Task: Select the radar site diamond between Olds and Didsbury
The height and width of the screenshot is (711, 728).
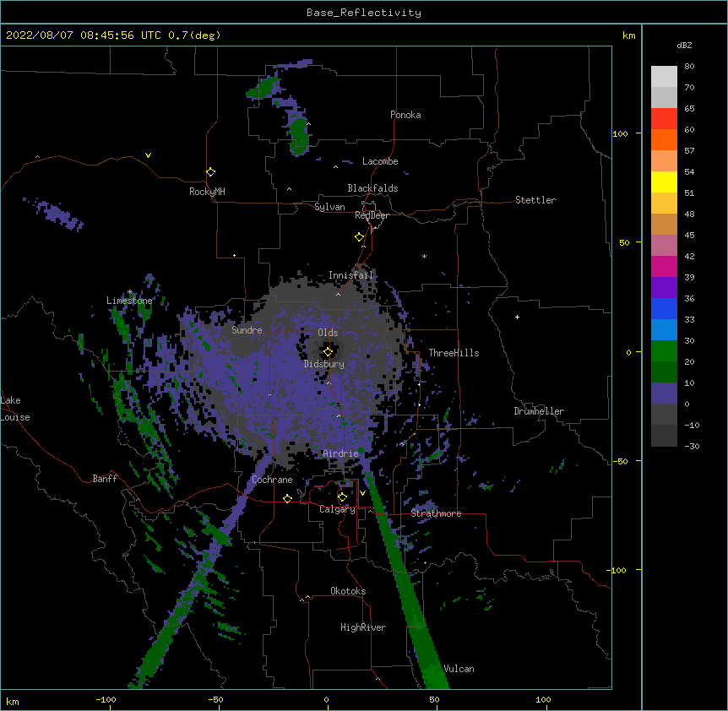Action: [x=329, y=352]
